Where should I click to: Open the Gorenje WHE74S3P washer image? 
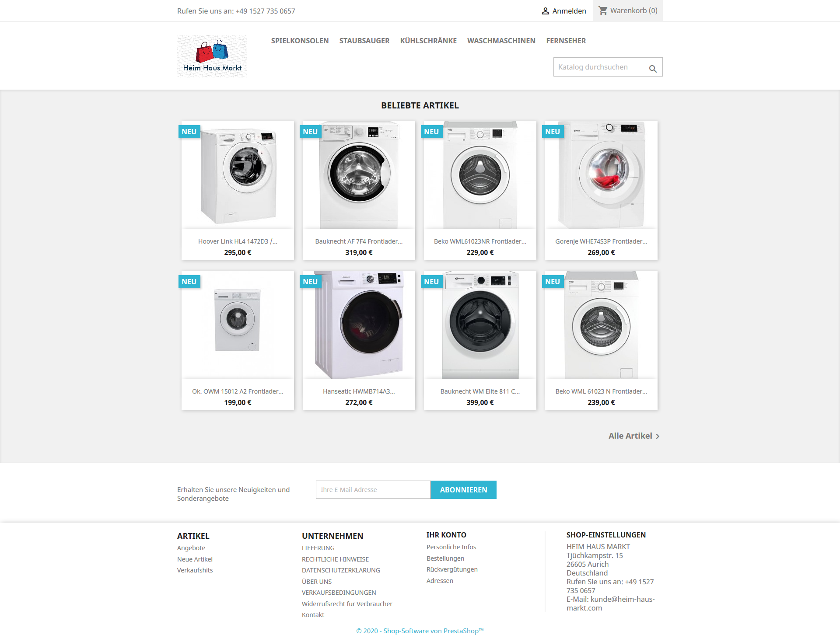point(601,175)
